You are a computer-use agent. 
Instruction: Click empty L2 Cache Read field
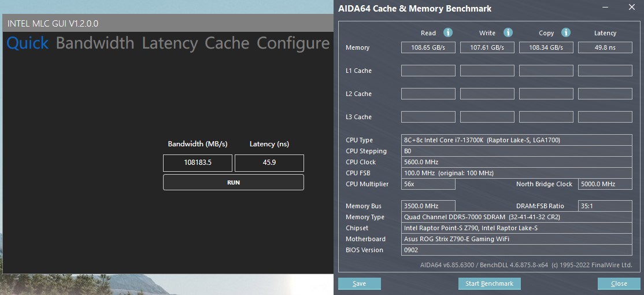(428, 94)
